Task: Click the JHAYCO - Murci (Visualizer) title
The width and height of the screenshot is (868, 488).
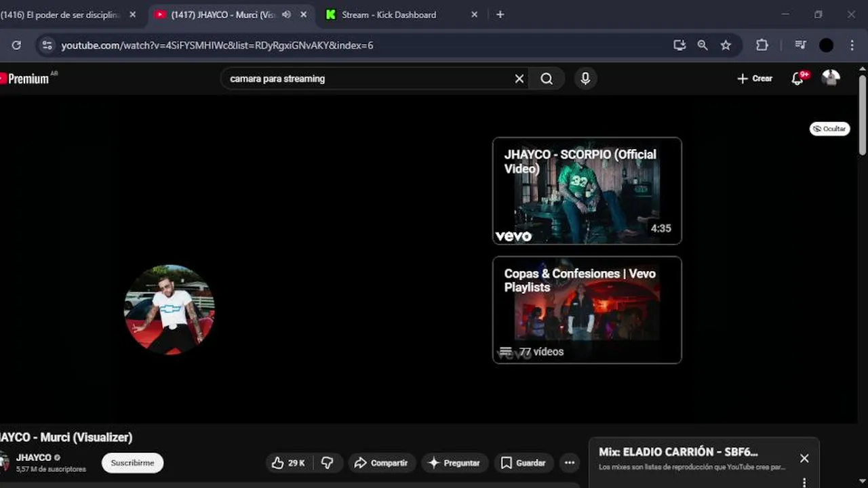Action: point(66,437)
